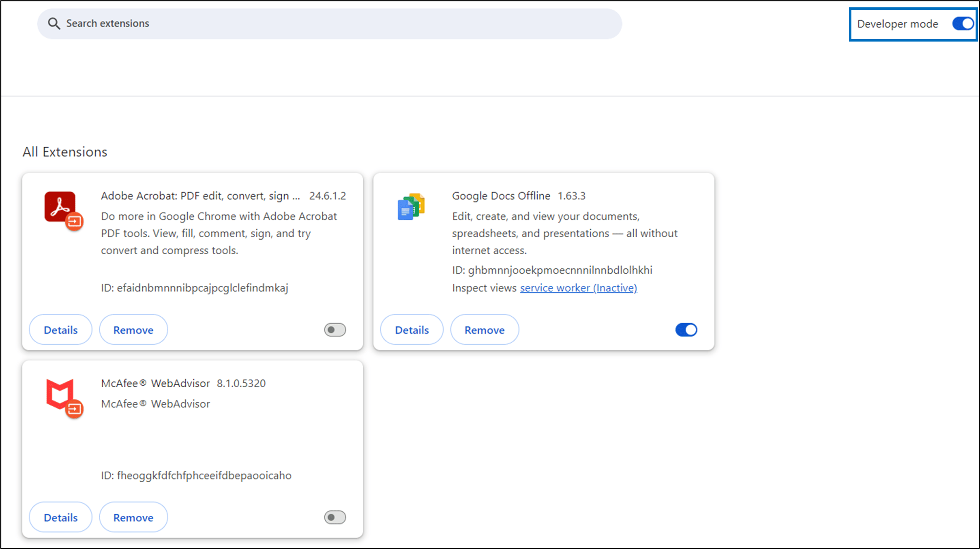Open the service worker (Inactive) link
This screenshot has width=980, height=549.
(579, 288)
